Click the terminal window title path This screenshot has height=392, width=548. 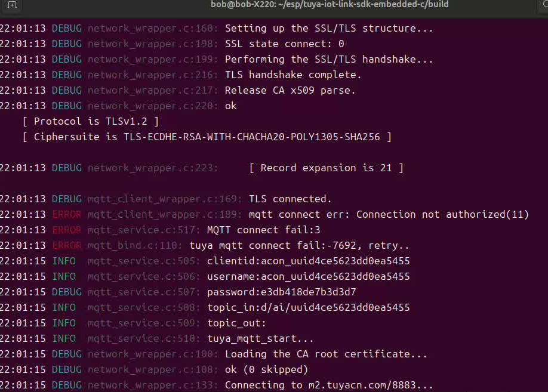pyautogui.click(x=330, y=5)
